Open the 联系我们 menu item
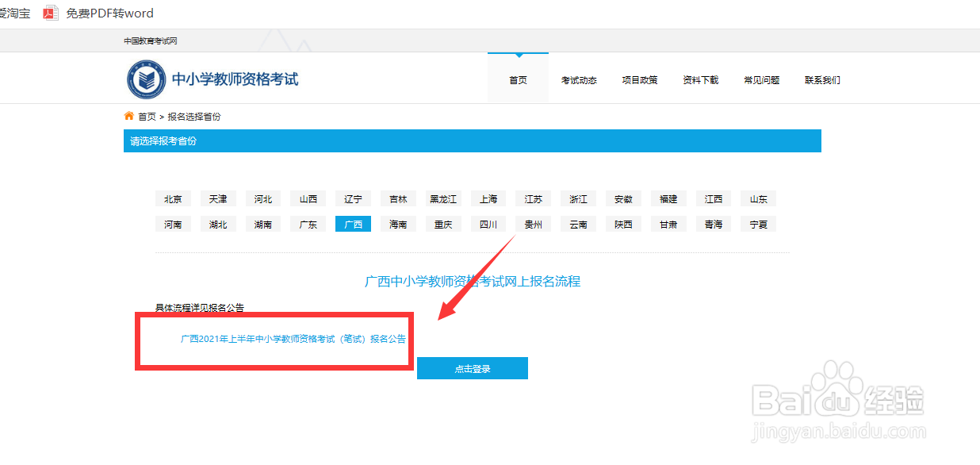Screen dimensions: 980x465 822,79
